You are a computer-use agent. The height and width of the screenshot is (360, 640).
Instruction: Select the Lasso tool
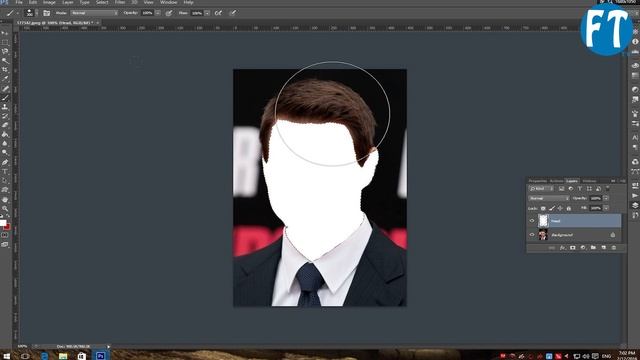5,51
